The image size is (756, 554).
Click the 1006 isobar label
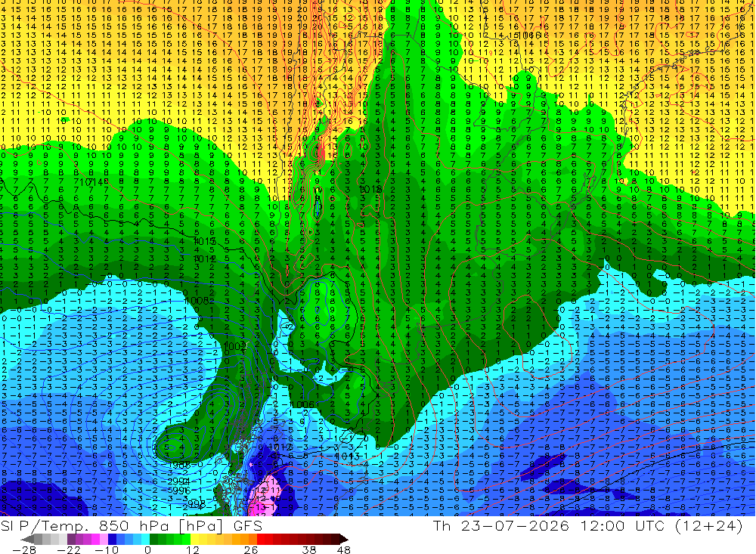(x=303, y=404)
